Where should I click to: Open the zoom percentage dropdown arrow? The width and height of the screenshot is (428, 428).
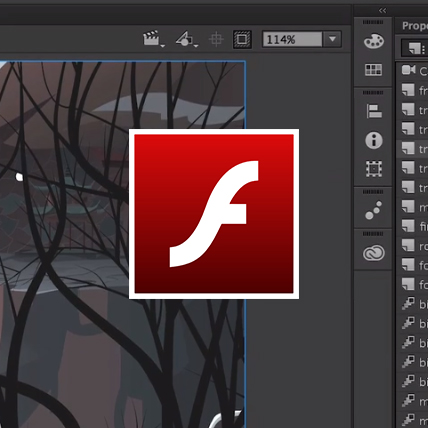coord(332,39)
